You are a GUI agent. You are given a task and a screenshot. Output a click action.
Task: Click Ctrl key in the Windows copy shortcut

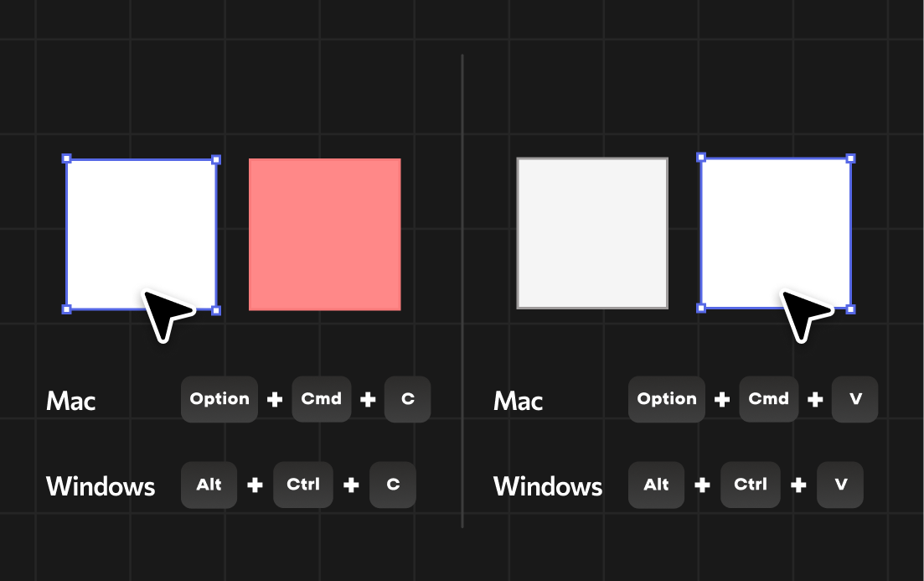click(x=303, y=485)
